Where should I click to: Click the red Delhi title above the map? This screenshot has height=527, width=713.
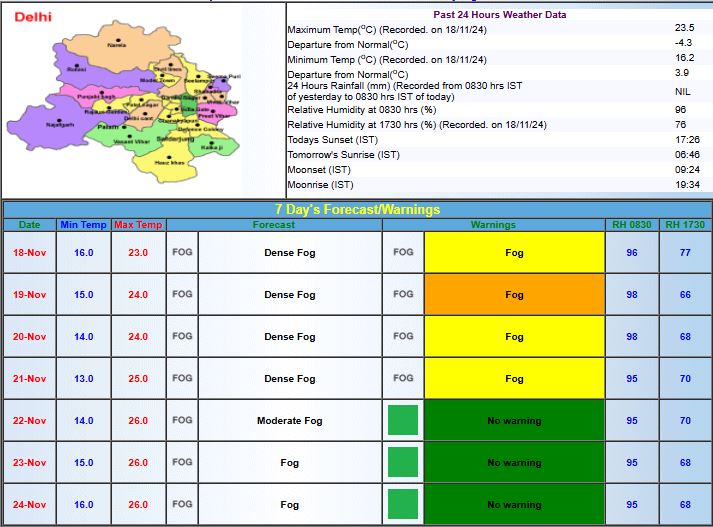tap(33, 17)
